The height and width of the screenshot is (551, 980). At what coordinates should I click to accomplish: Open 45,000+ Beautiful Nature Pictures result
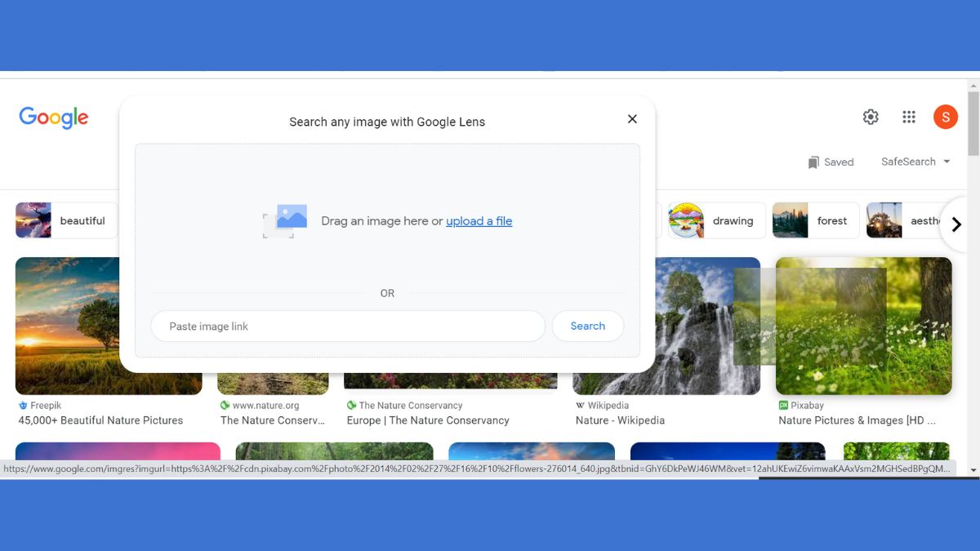(x=100, y=420)
